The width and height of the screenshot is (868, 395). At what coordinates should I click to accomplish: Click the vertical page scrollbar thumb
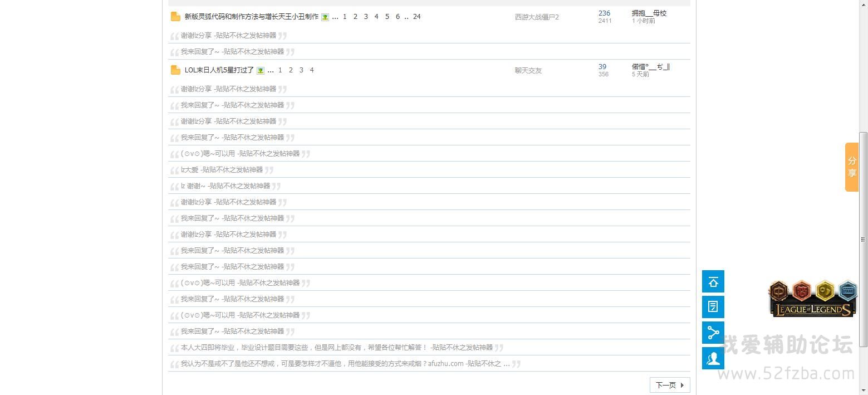pos(863,240)
